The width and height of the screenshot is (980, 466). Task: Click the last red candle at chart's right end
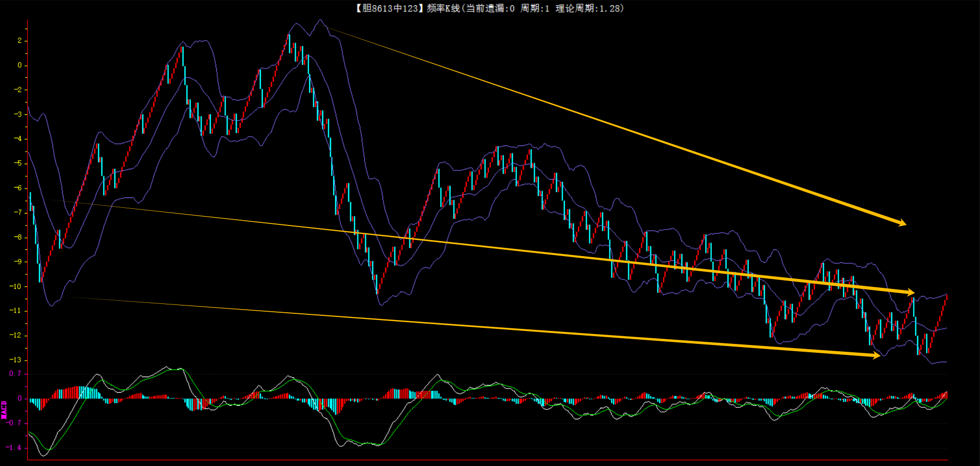pos(946,299)
